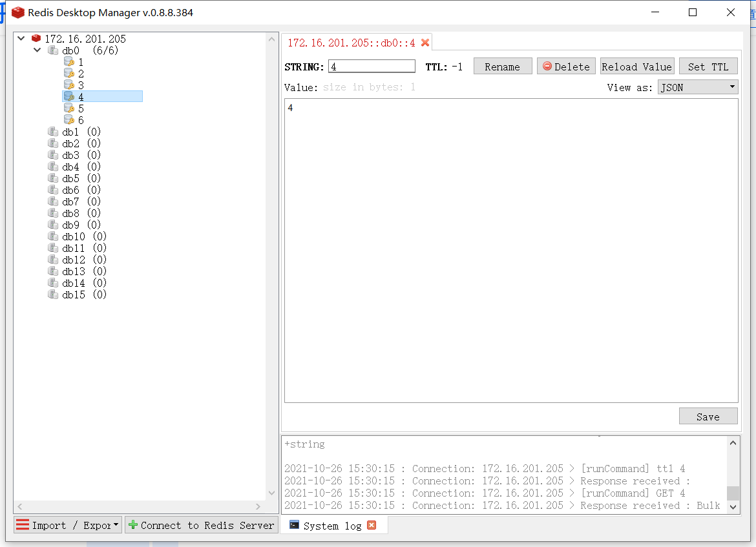The image size is (756, 547).
Task: Select the db15 (0) label in tree
Action: [x=85, y=294]
